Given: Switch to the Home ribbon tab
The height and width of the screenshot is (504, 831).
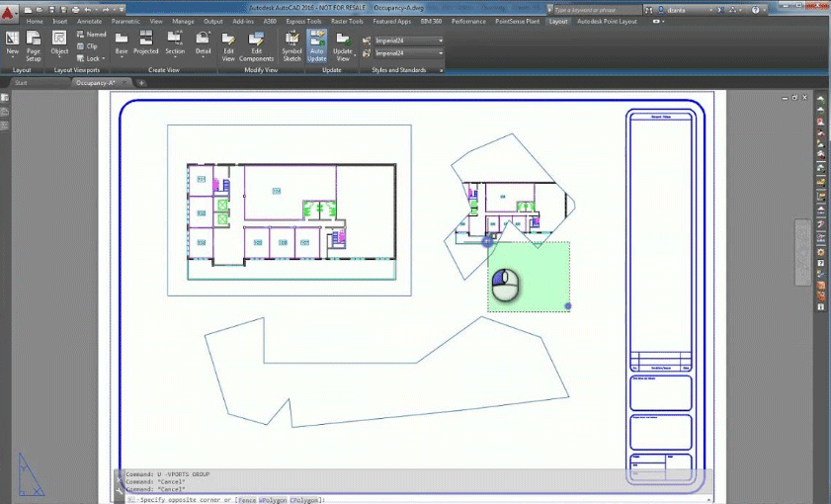Looking at the screenshot, I should tap(35, 21).
